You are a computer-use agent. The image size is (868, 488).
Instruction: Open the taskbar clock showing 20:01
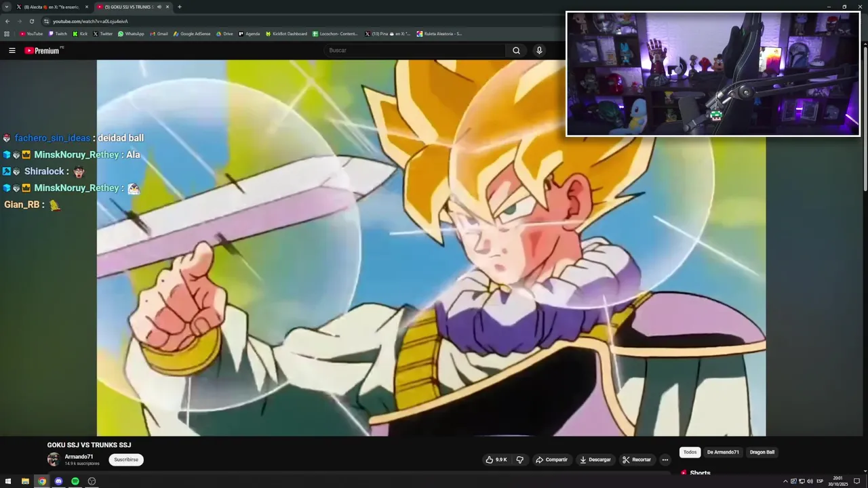(838, 481)
